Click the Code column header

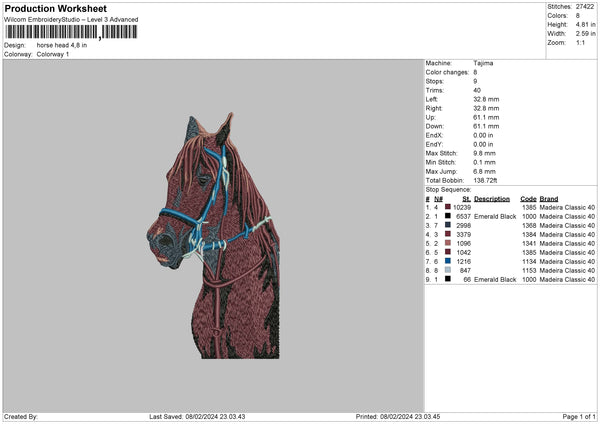(528, 198)
